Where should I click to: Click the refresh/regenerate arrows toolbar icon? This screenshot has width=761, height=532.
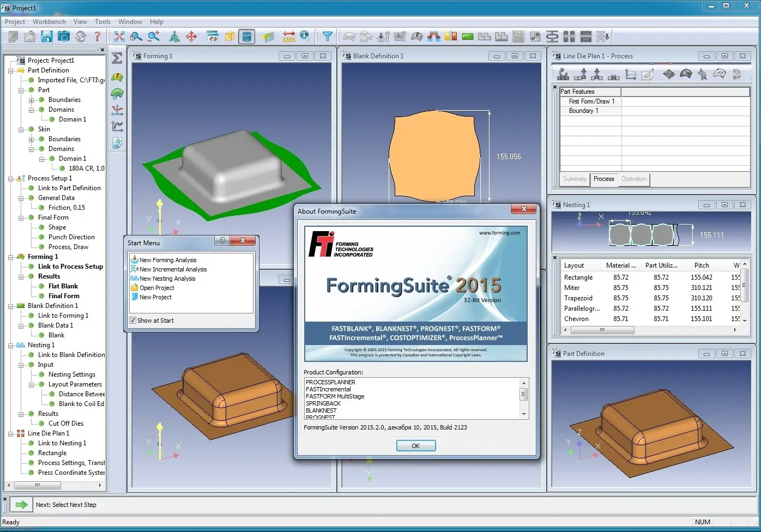[x=81, y=37]
